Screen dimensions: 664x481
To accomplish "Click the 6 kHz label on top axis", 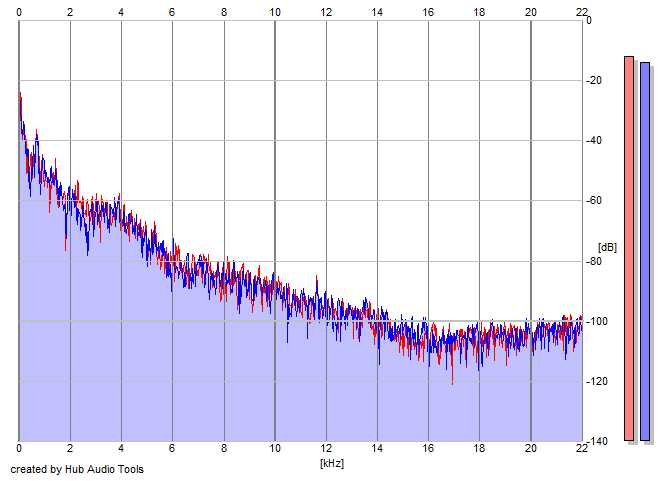I will click(172, 12).
